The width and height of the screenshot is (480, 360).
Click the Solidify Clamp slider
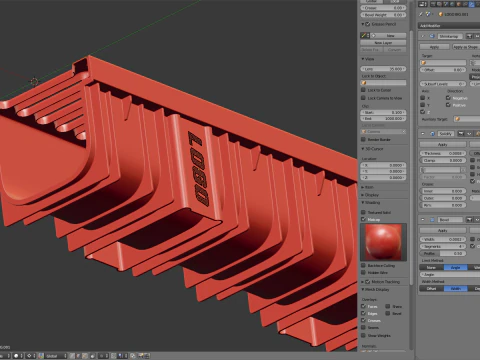tap(443, 160)
